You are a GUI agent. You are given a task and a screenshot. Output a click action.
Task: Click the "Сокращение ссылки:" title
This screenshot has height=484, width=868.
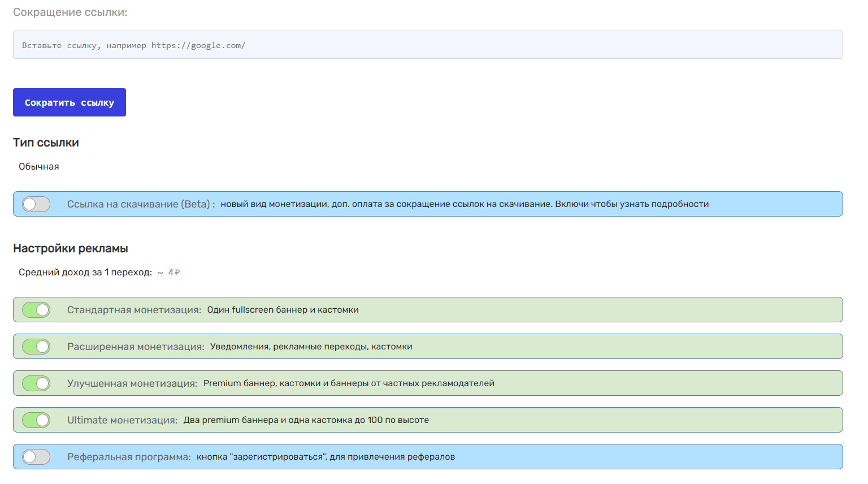(x=70, y=12)
